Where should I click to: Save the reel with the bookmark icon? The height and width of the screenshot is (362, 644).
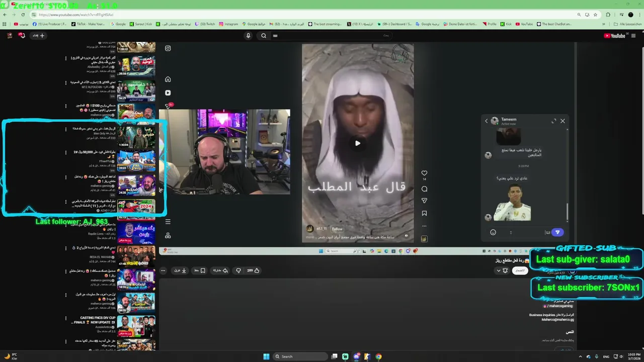(424, 213)
